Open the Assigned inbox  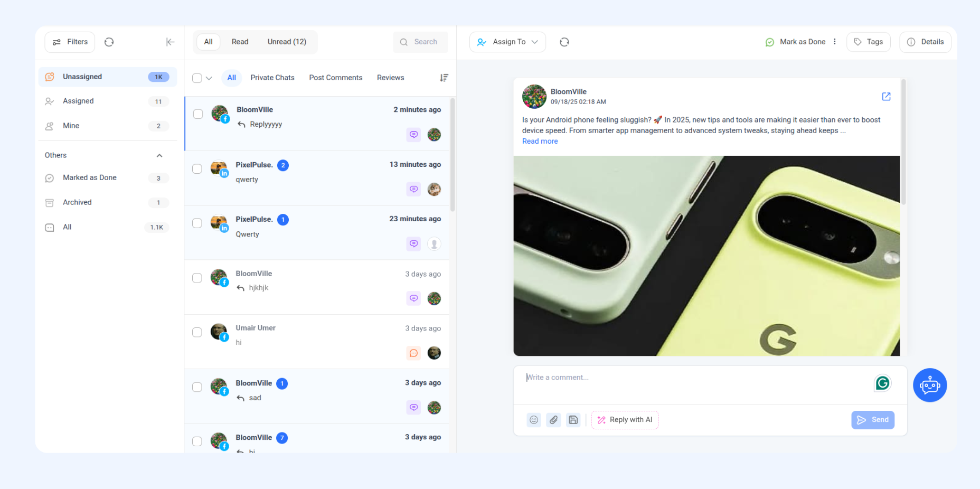(x=108, y=101)
